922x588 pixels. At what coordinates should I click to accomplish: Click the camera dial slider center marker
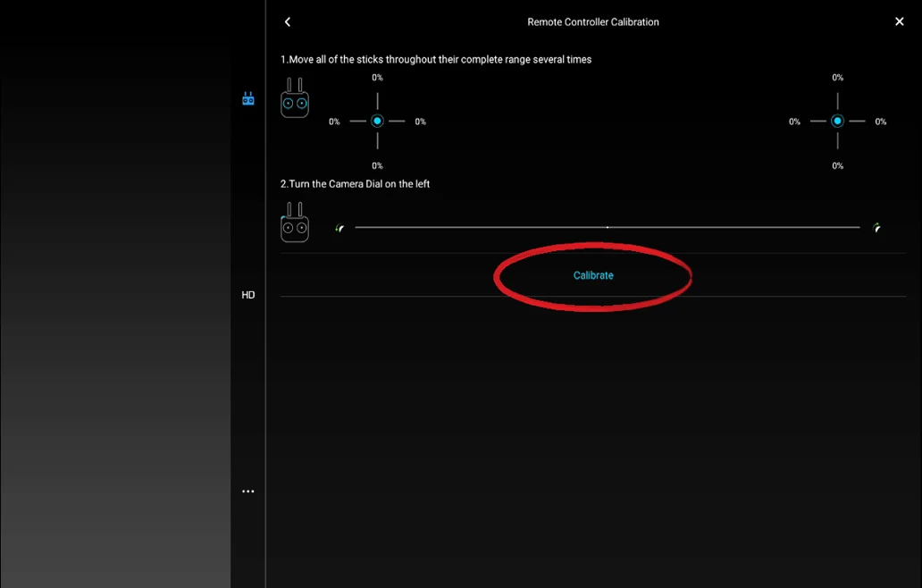(x=608, y=228)
